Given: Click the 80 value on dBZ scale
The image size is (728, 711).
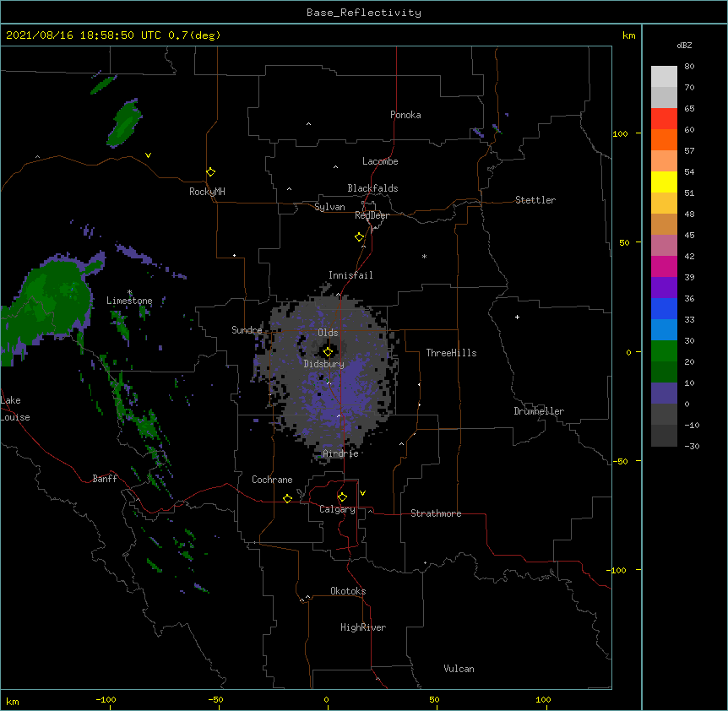Looking at the screenshot, I should point(689,67).
